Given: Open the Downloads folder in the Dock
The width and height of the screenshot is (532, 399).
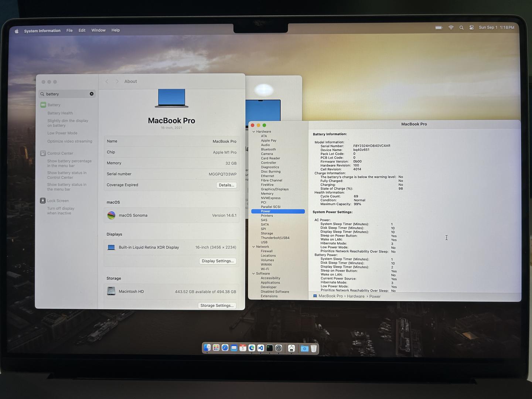Looking at the screenshot, I should coord(304,348).
